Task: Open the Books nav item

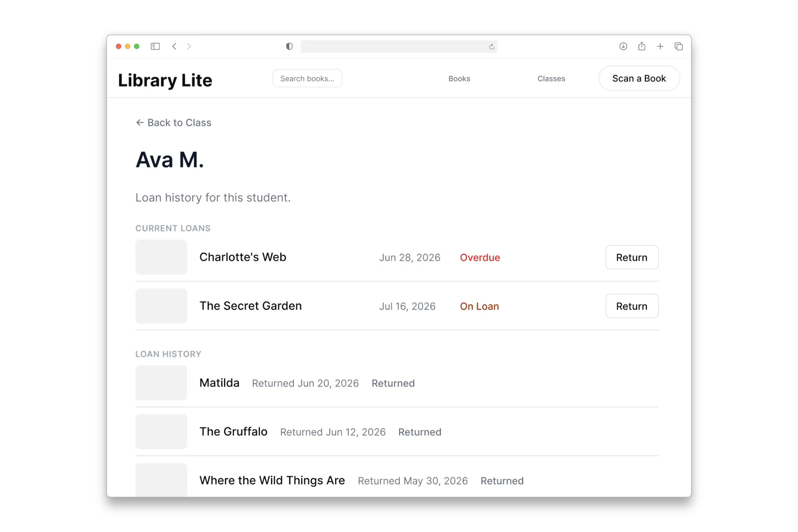Action: [x=459, y=79]
